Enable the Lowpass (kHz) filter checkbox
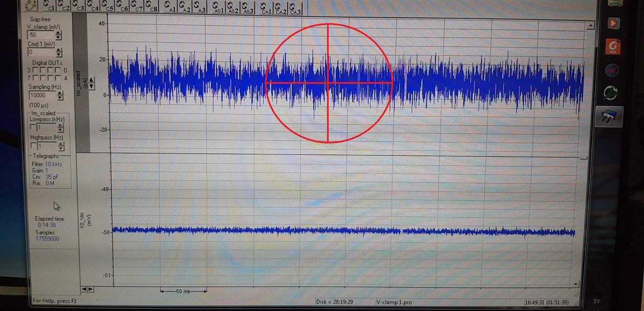Image resolution: width=644 pixels, height=311 pixels. tap(32, 128)
